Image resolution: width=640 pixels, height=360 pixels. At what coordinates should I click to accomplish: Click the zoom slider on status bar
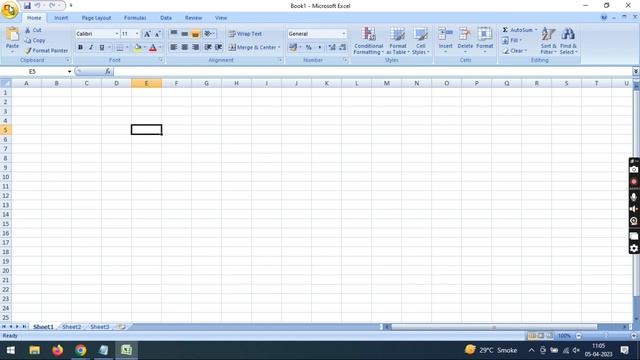606,336
